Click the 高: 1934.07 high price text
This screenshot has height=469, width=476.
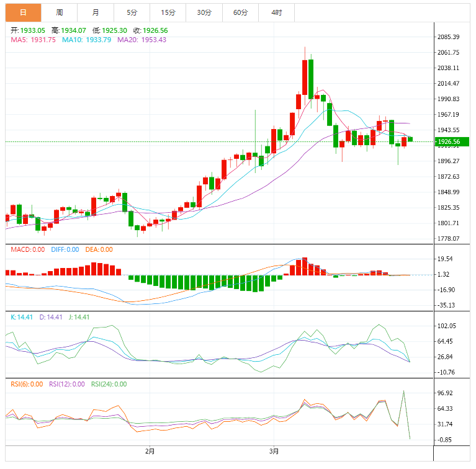69,30
